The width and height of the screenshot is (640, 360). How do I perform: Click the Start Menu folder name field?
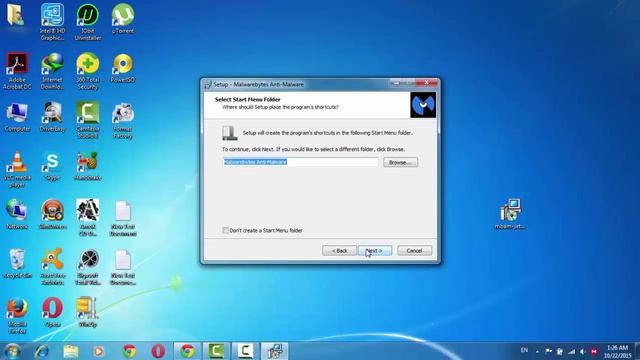[x=300, y=162]
